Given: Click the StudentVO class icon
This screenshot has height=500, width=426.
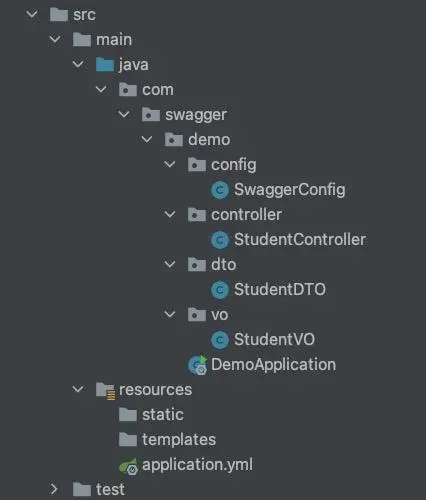Looking at the screenshot, I should pyautogui.click(x=220, y=340).
